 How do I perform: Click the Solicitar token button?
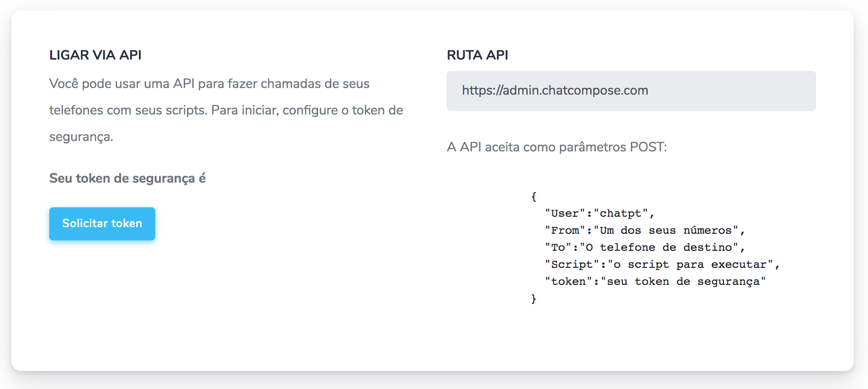pos(102,224)
